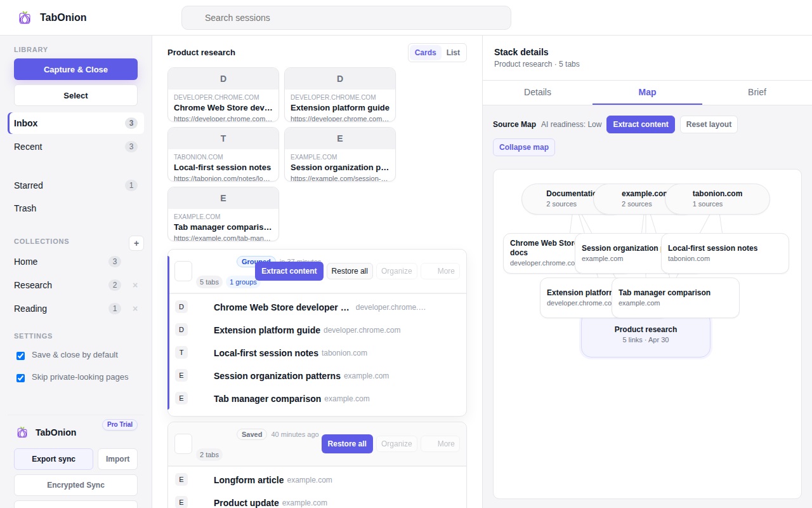This screenshot has width=812, height=508.
Task: Switch to the List view
Action: point(452,53)
